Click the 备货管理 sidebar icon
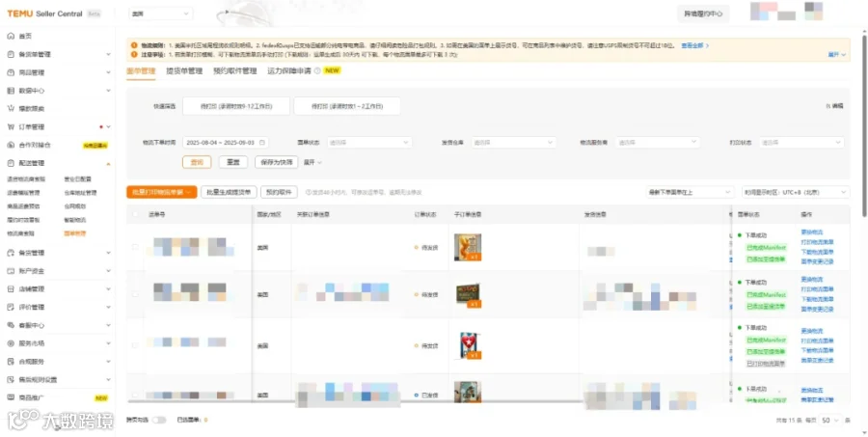This screenshot has height=437, width=868. click(11, 253)
